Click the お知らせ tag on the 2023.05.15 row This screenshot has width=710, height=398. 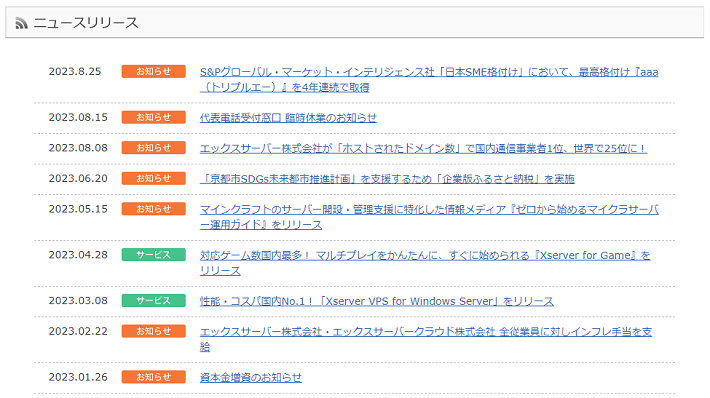pos(154,209)
